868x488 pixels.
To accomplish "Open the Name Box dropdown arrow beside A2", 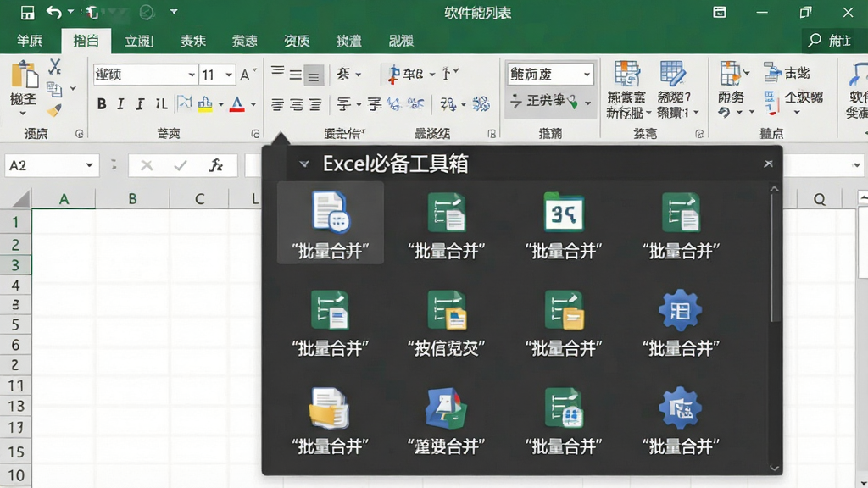I will 89,165.
